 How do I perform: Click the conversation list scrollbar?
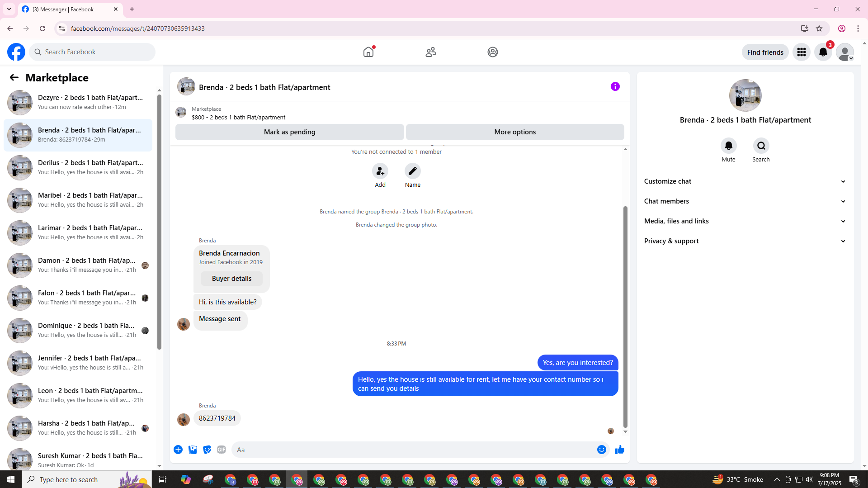click(159, 222)
